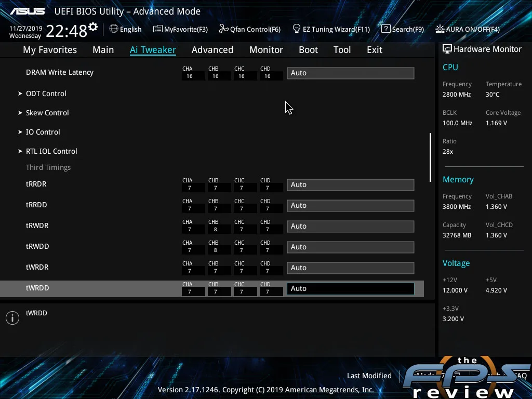Click the AURA ON/OFF light icon
Screen dimensions: 532x399
(x=440, y=29)
